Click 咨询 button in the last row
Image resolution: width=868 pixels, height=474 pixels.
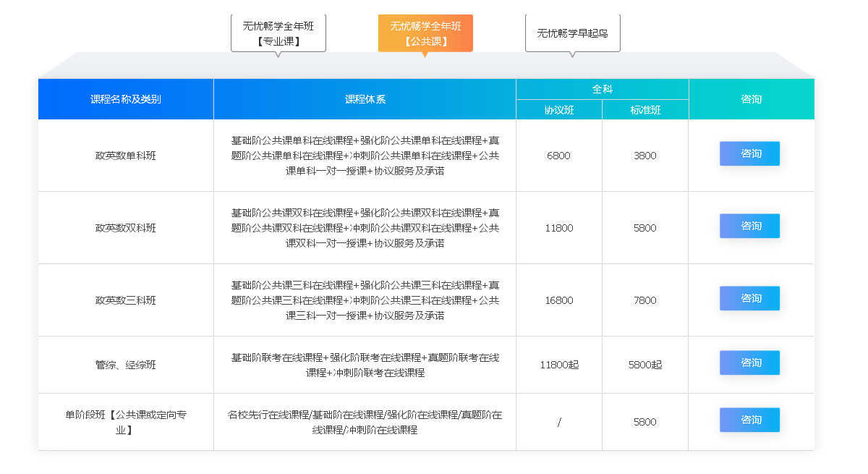pyautogui.click(x=749, y=420)
